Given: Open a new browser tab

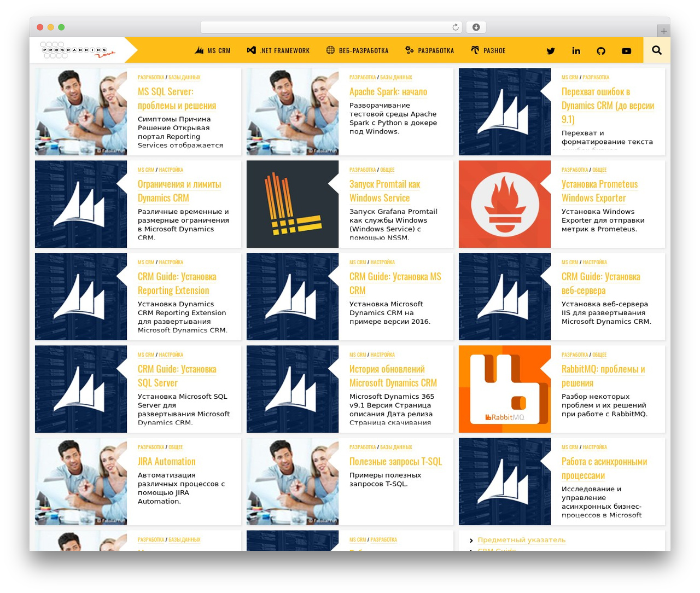Looking at the screenshot, I should [x=663, y=31].
